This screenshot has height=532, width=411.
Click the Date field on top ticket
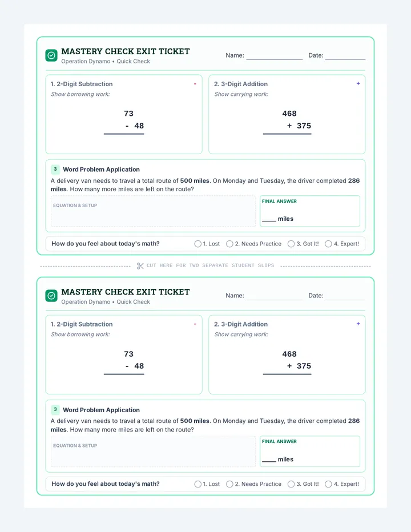pyautogui.click(x=345, y=55)
